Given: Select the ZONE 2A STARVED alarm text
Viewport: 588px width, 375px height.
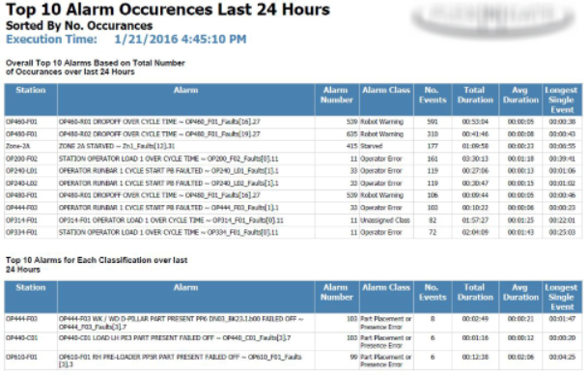Looking at the screenshot, I should (117, 146).
